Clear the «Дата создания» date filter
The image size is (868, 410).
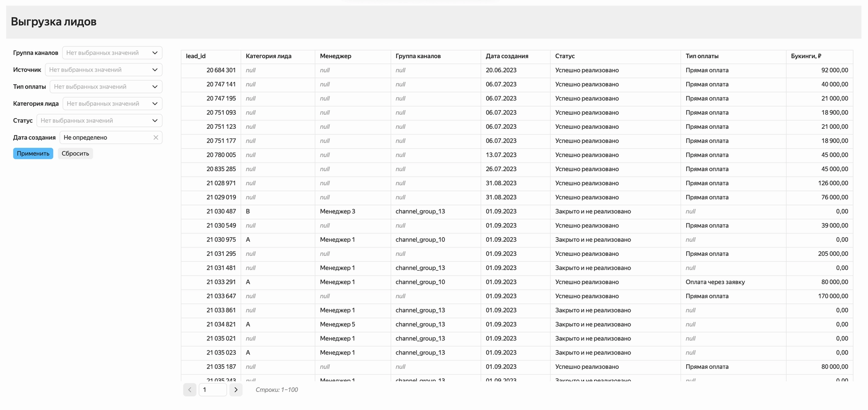tap(156, 137)
